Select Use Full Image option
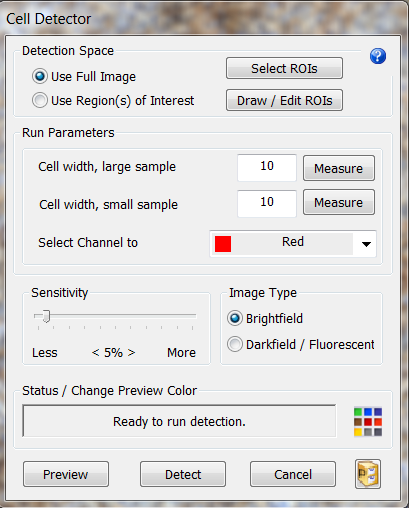 [x=84, y=77]
